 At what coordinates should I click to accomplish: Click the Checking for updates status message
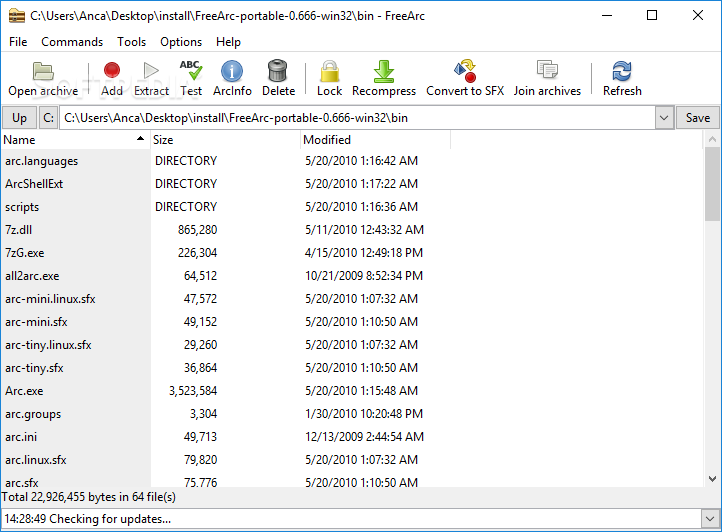[87, 519]
